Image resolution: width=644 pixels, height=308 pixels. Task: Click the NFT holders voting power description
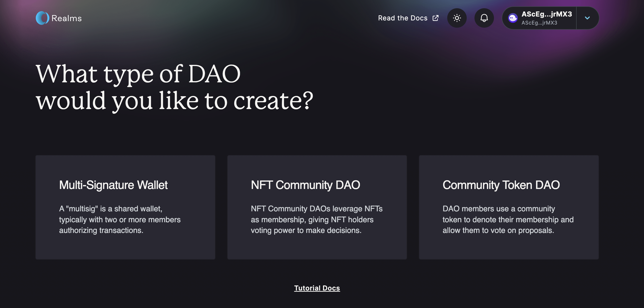316,219
